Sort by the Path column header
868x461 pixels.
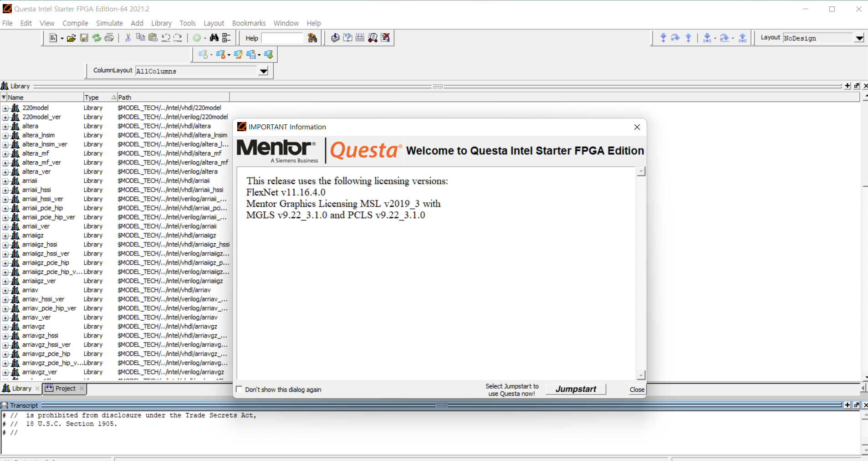click(173, 97)
